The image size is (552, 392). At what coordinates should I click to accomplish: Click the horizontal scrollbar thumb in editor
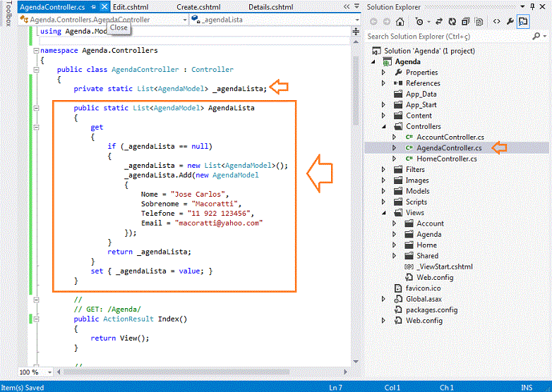pyautogui.click(x=176, y=372)
